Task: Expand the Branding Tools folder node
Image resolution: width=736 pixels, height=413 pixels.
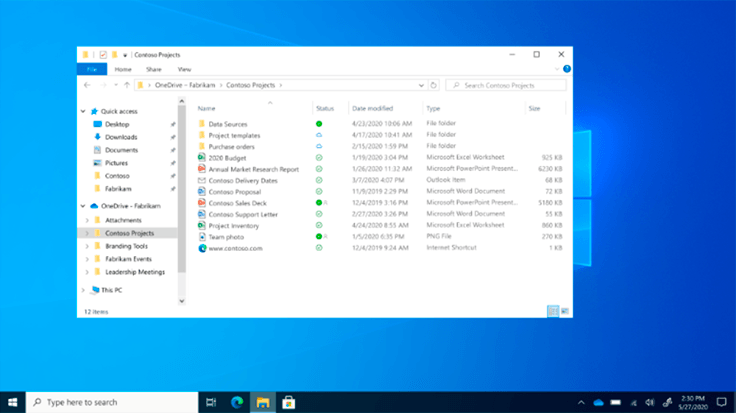Action: pyautogui.click(x=87, y=246)
